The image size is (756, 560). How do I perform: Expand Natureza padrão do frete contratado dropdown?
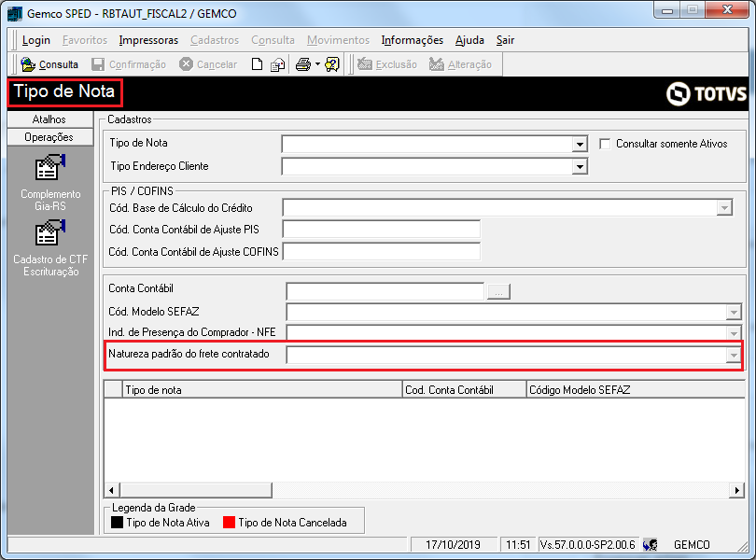(x=734, y=356)
